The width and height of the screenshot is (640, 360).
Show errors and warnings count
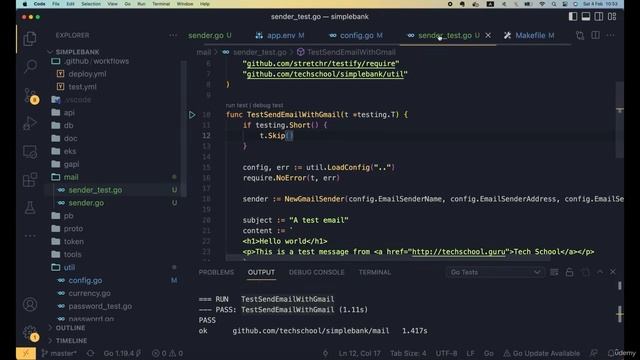point(167,353)
